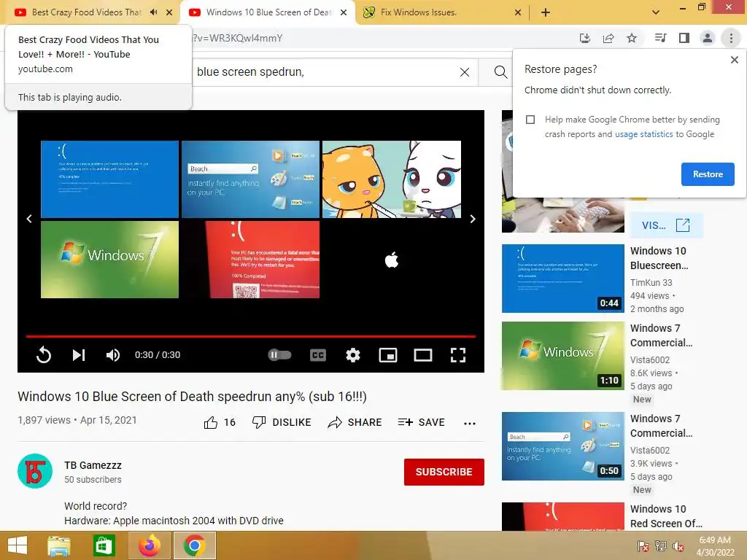Launch Firefox from taskbar
The image size is (747, 560).
click(149, 545)
